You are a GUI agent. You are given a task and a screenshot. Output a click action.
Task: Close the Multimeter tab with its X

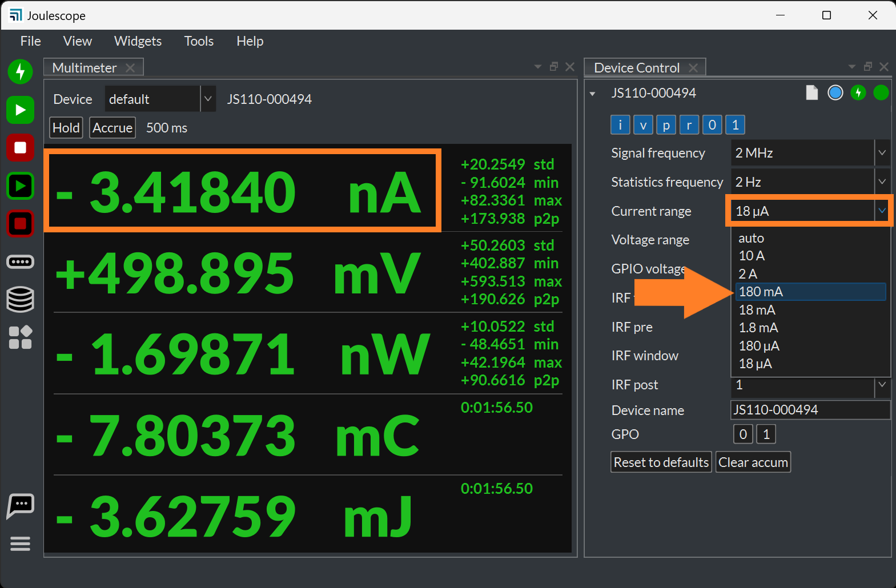[x=130, y=68]
